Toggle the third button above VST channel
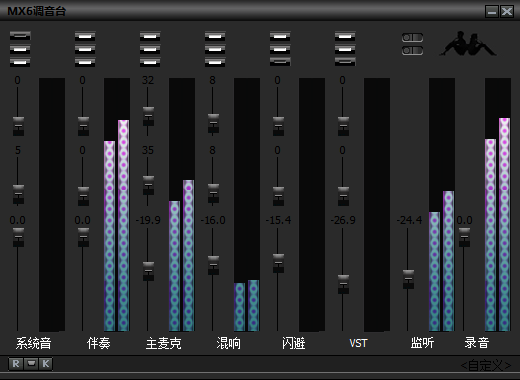Screen dimensions: 520x380 (345, 62)
